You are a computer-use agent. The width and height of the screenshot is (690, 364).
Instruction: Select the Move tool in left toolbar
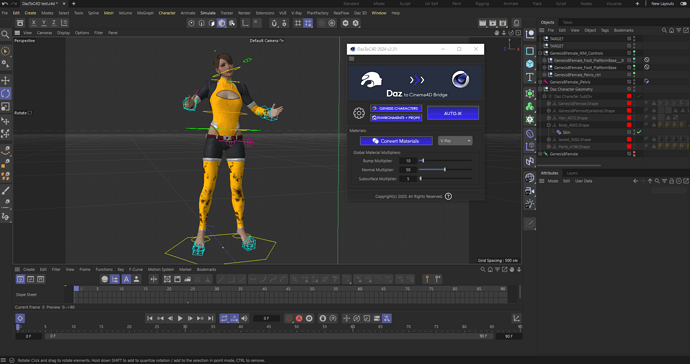click(5, 80)
